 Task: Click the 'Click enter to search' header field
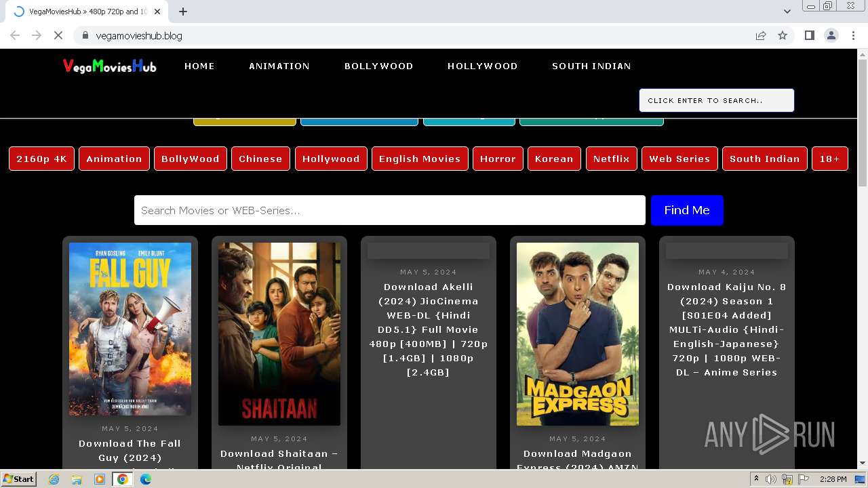pos(717,100)
